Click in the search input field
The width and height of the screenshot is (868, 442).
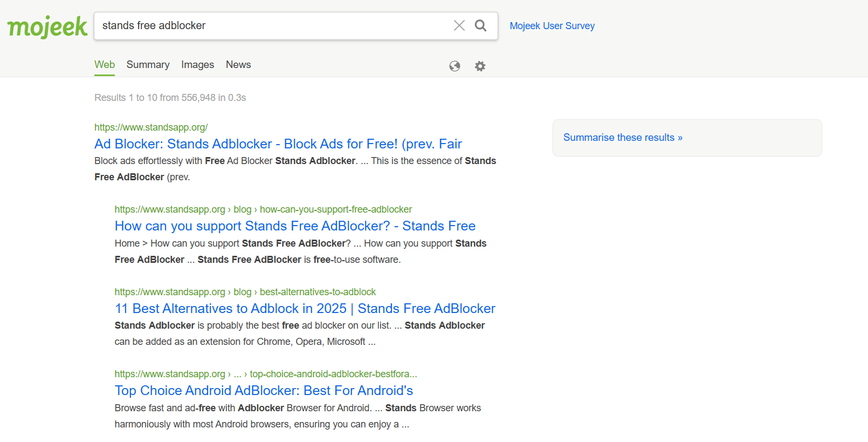point(270,26)
